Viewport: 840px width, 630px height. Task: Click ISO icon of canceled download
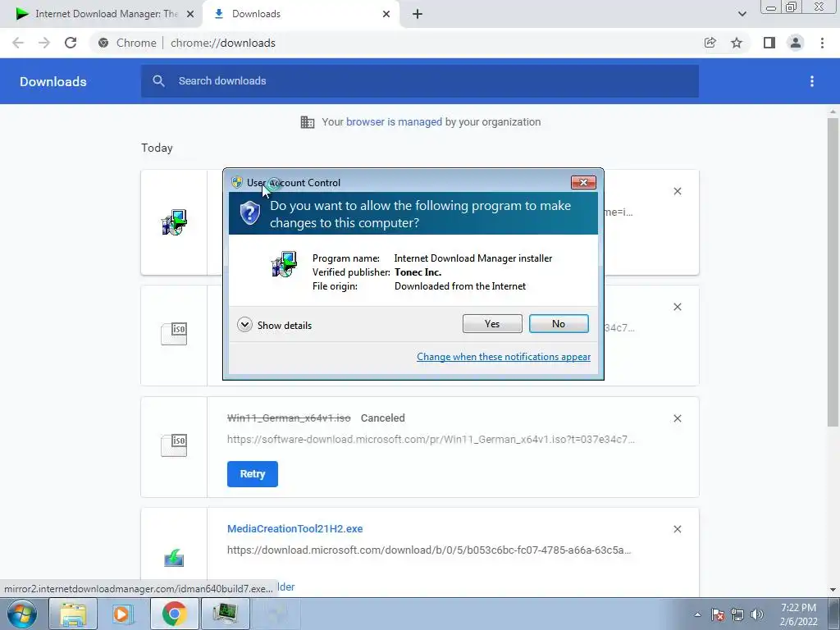[174, 445]
